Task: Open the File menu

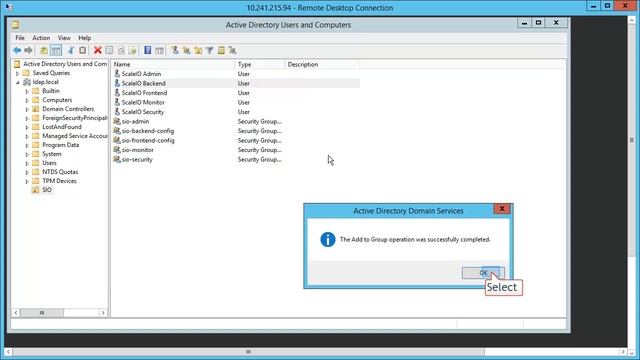Action: point(20,38)
